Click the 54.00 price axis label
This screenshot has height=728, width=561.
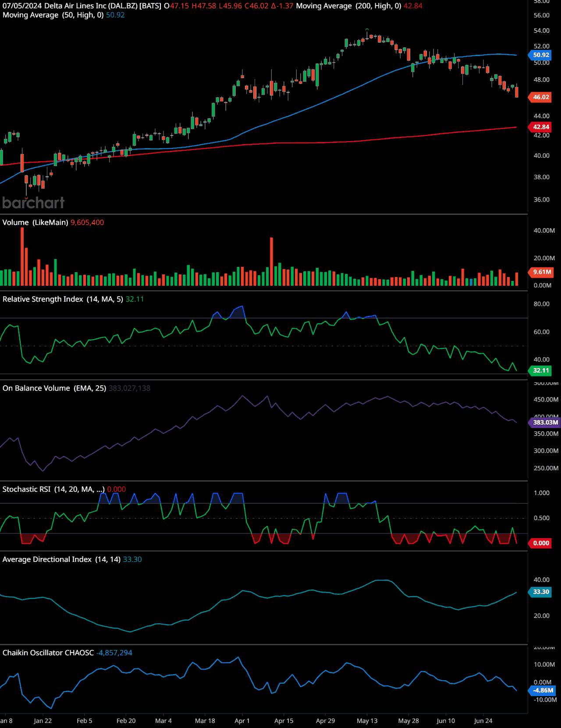click(542, 31)
